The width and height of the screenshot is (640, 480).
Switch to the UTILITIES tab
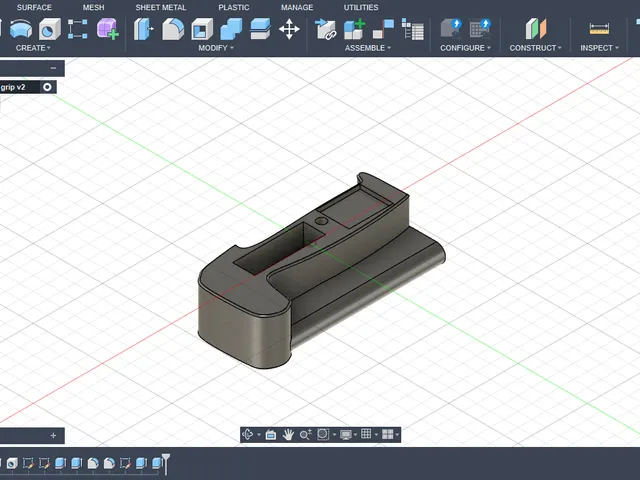pyautogui.click(x=361, y=7)
